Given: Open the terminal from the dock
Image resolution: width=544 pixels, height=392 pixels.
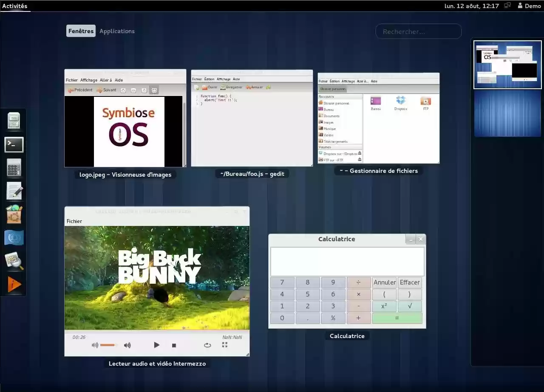Looking at the screenshot, I should pos(14,144).
